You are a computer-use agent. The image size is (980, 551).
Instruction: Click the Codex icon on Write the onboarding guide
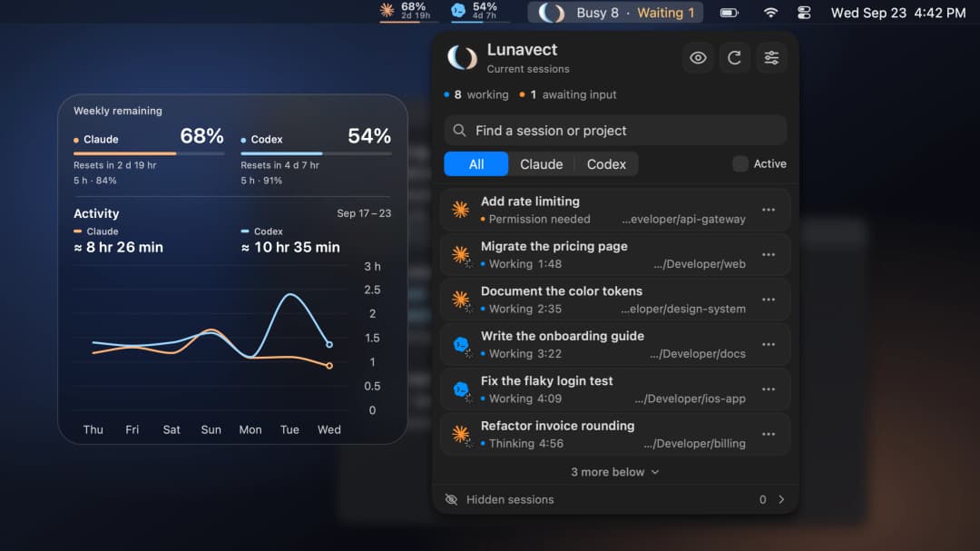(461, 344)
